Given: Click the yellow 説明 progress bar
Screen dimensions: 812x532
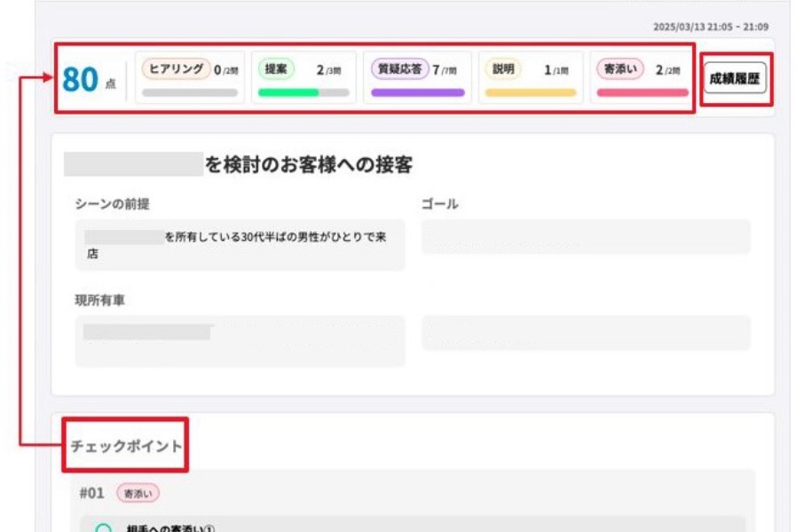Looking at the screenshot, I should 530,92.
